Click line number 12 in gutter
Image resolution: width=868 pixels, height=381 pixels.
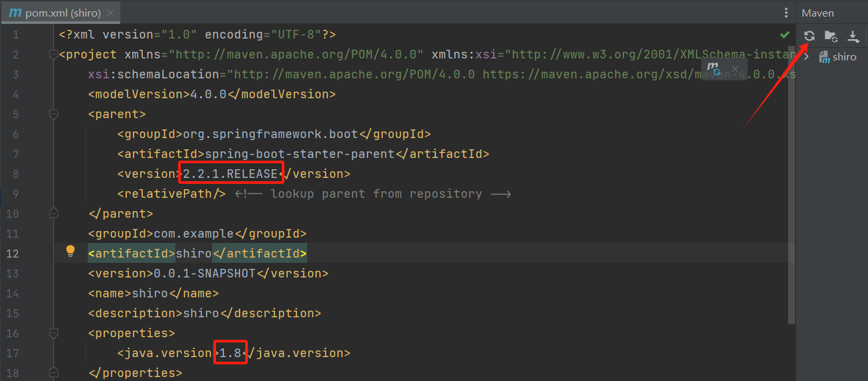pos(13,254)
